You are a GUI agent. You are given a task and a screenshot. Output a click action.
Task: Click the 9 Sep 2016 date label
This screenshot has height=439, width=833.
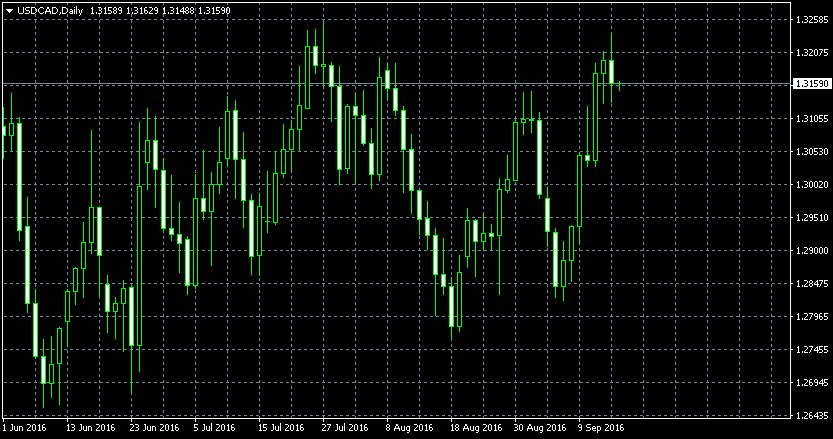[601, 427]
